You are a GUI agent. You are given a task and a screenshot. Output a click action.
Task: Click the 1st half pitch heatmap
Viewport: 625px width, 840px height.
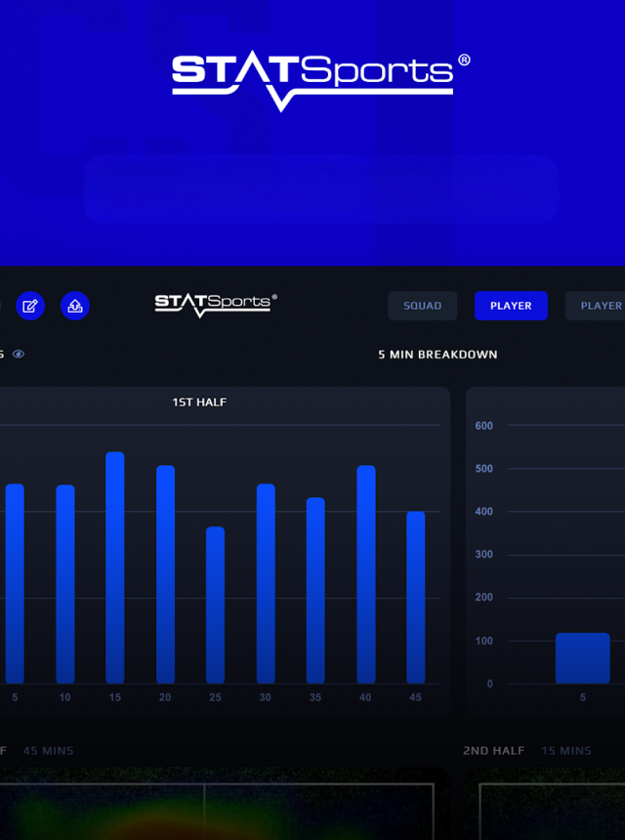pos(225,804)
